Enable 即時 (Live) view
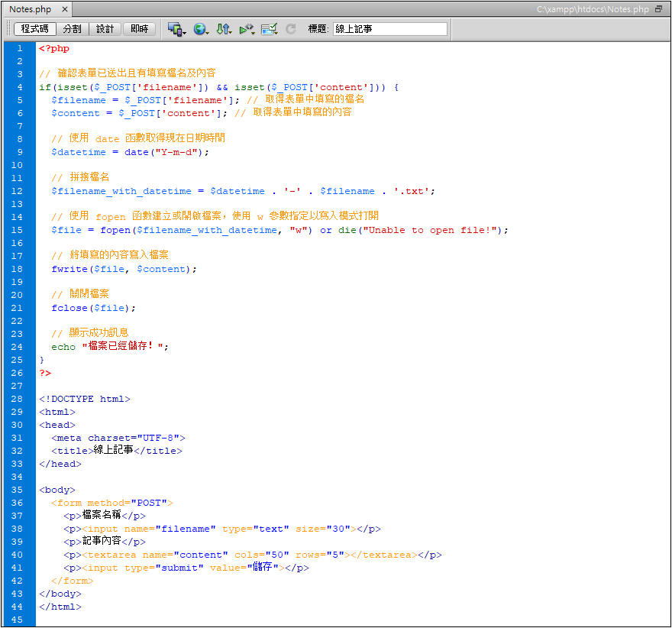Viewport: 672px width, 628px height. (139, 29)
